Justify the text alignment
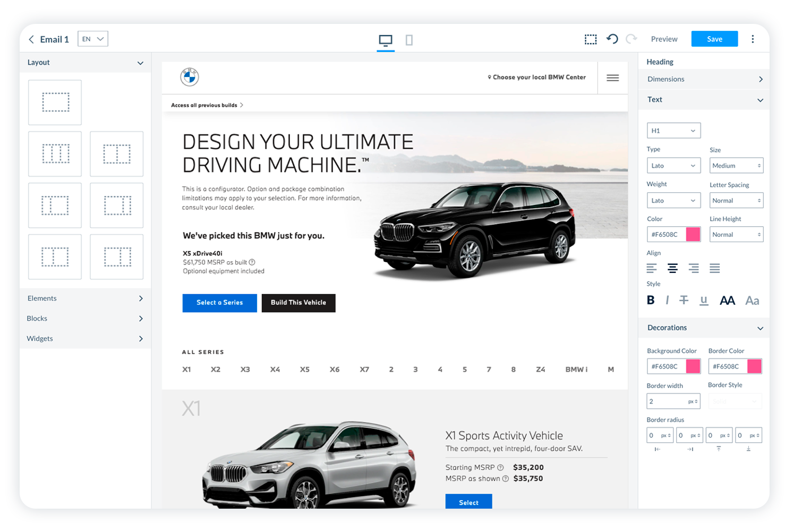 point(715,268)
